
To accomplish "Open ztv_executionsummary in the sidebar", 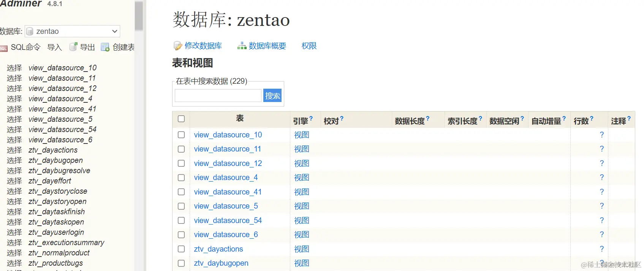I will pos(66,242).
